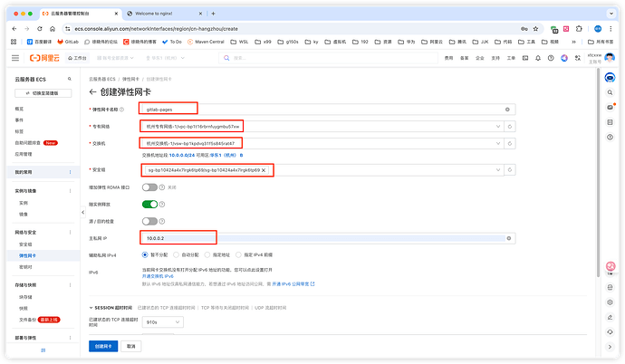Refresh the 专有网络 VPC list
Viewport: 625px width, 364px height.
pos(510,127)
